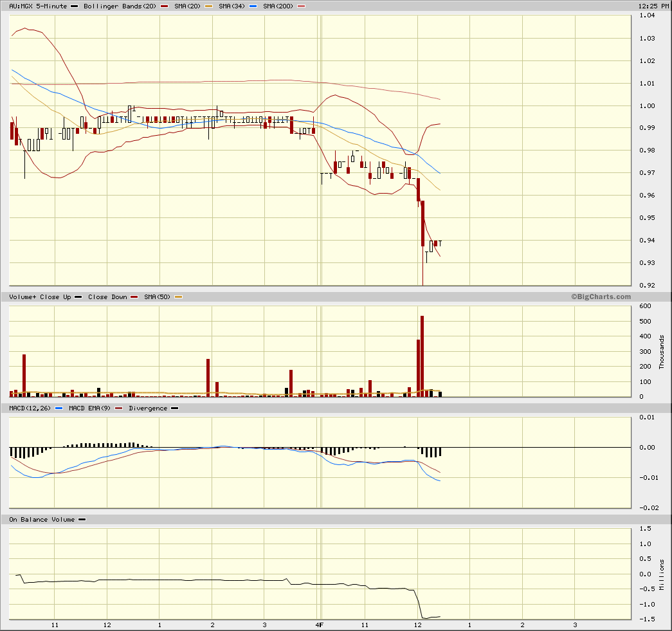Click the 0.97 price axis label
This screenshot has width=672, height=631.
pyautogui.click(x=647, y=173)
